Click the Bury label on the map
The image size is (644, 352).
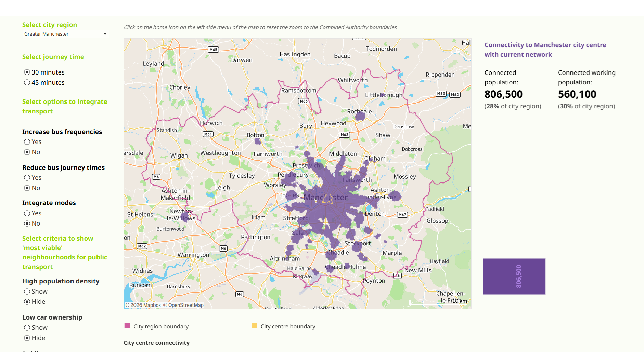pyautogui.click(x=306, y=126)
